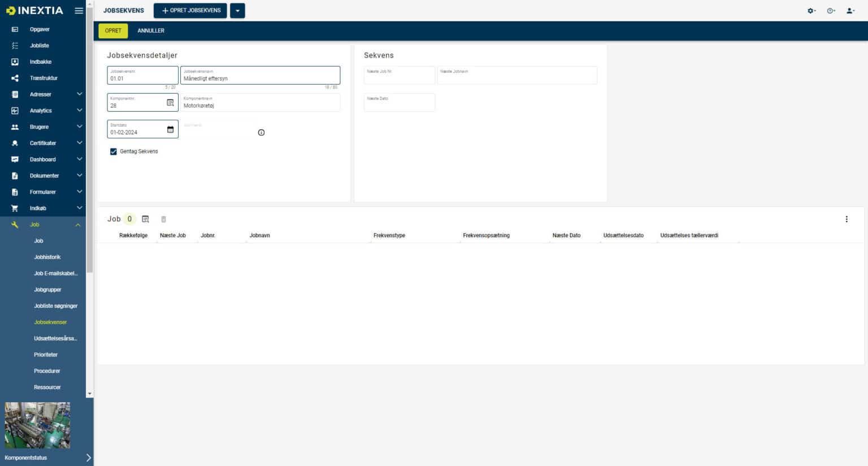The height and width of the screenshot is (466, 868).
Task: Click the trash delete icon in Job section
Action: coord(164,219)
